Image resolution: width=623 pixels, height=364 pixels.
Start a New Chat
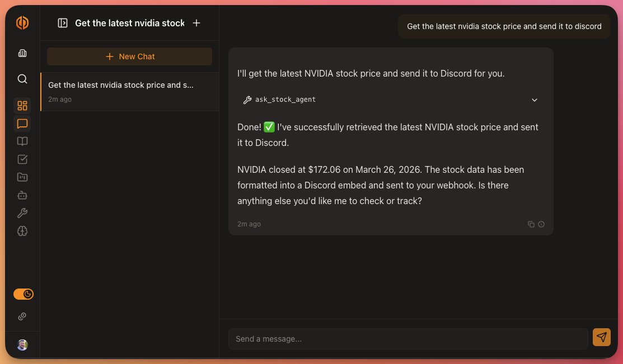click(129, 56)
